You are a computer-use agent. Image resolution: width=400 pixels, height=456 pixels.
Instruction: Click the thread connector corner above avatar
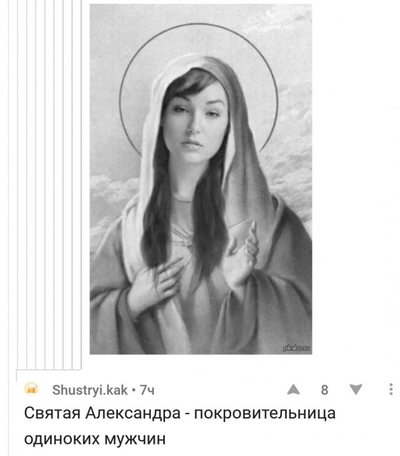(17, 371)
